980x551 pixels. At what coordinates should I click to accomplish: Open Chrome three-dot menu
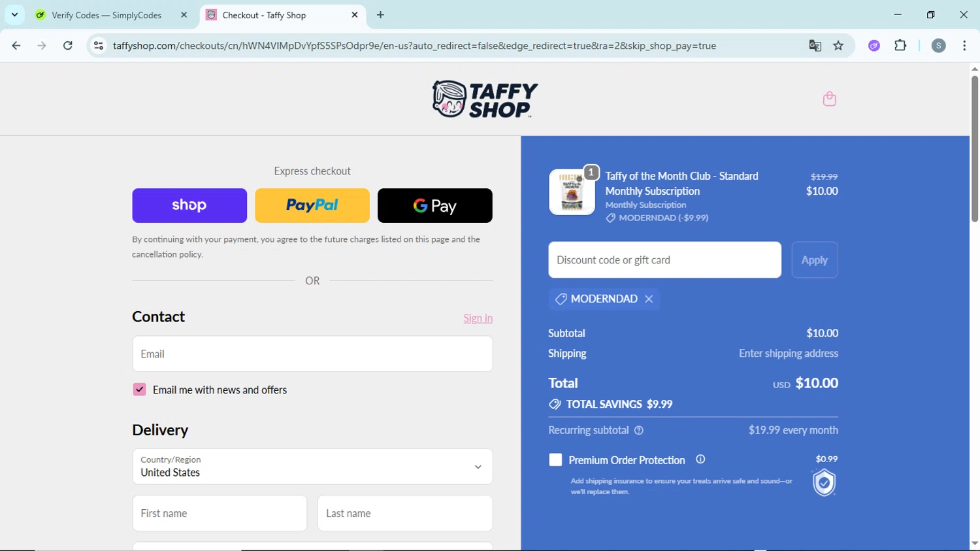(x=964, y=46)
